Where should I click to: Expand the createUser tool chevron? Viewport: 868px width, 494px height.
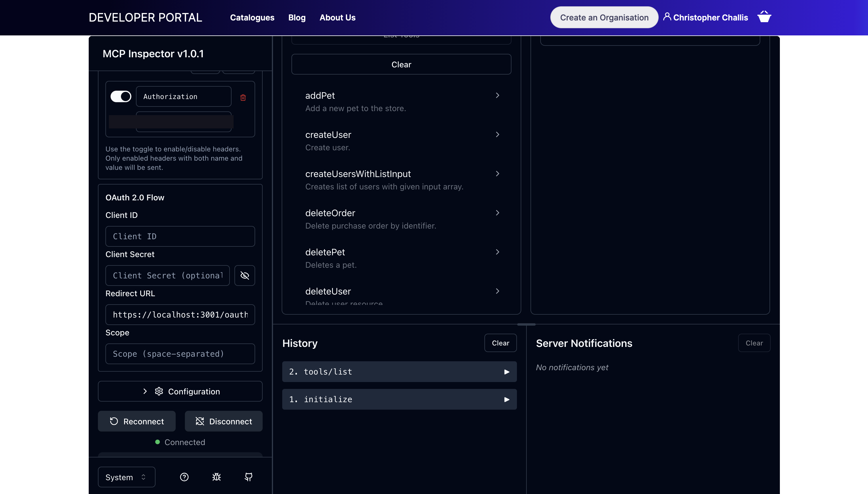pos(497,134)
